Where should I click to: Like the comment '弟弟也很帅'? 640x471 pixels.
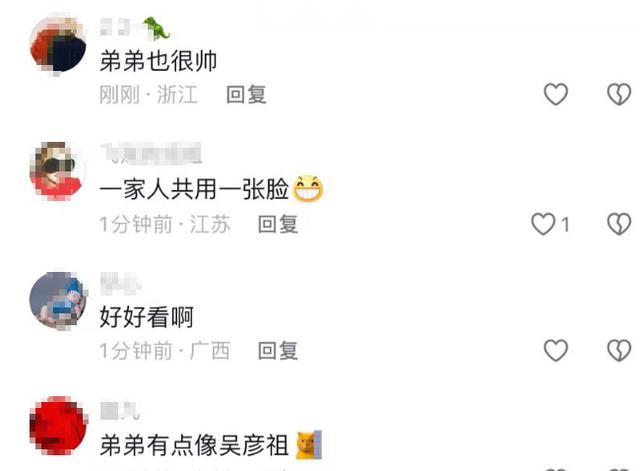pyautogui.click(x=556, y=94)
